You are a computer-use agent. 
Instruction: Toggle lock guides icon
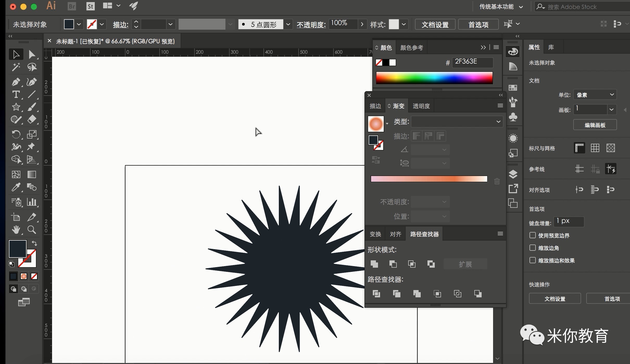[595, 169]
